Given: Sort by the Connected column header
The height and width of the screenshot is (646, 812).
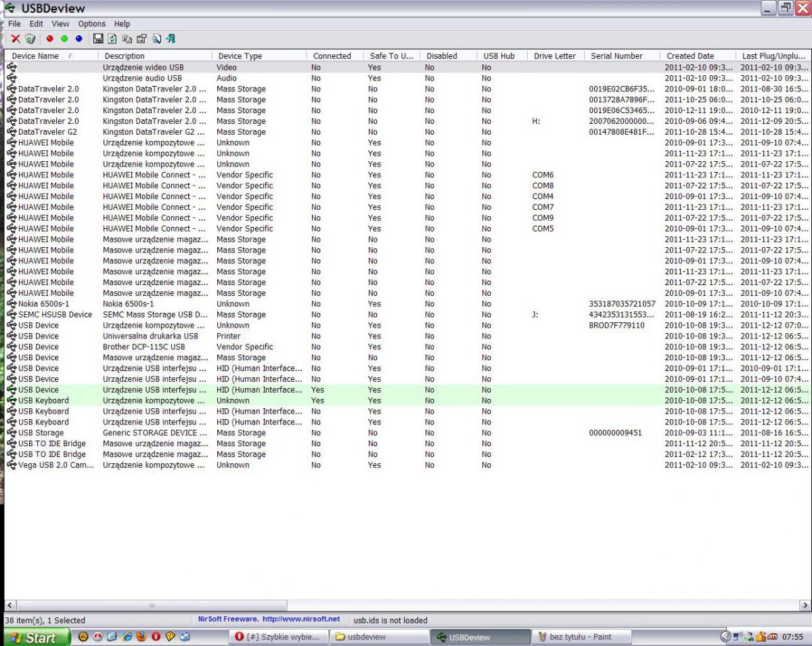Looking at the screenshot, I should 336,56.
